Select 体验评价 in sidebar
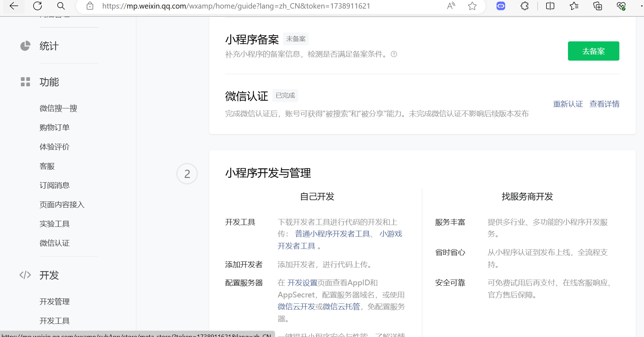Image resolution: width=644 pixels, height=337 pixels. tap(55, 147)
